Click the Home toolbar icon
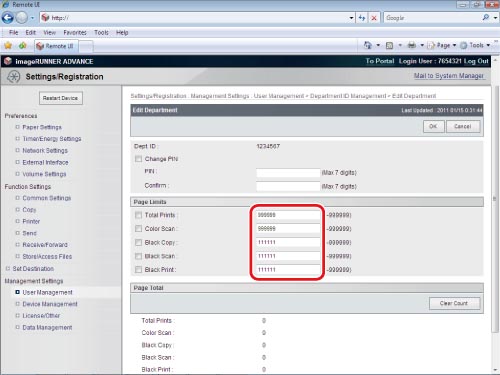500x375 pixels. [368, 45]
